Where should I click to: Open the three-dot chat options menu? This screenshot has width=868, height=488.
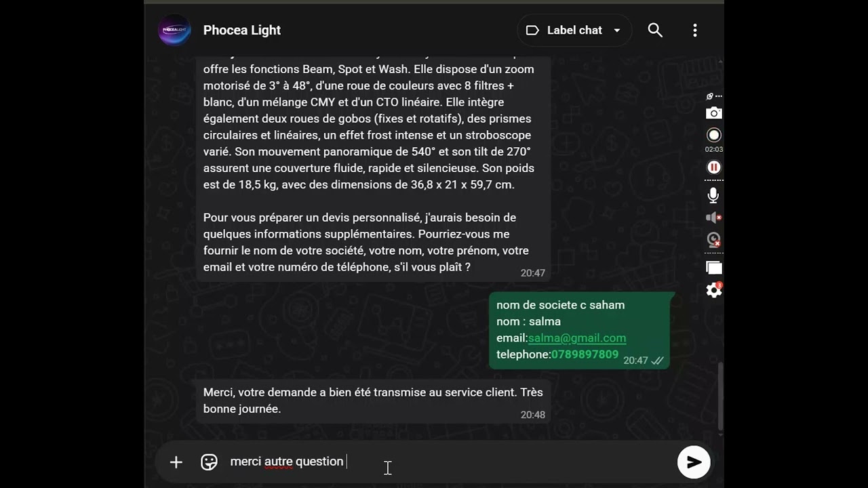[695, 30]
